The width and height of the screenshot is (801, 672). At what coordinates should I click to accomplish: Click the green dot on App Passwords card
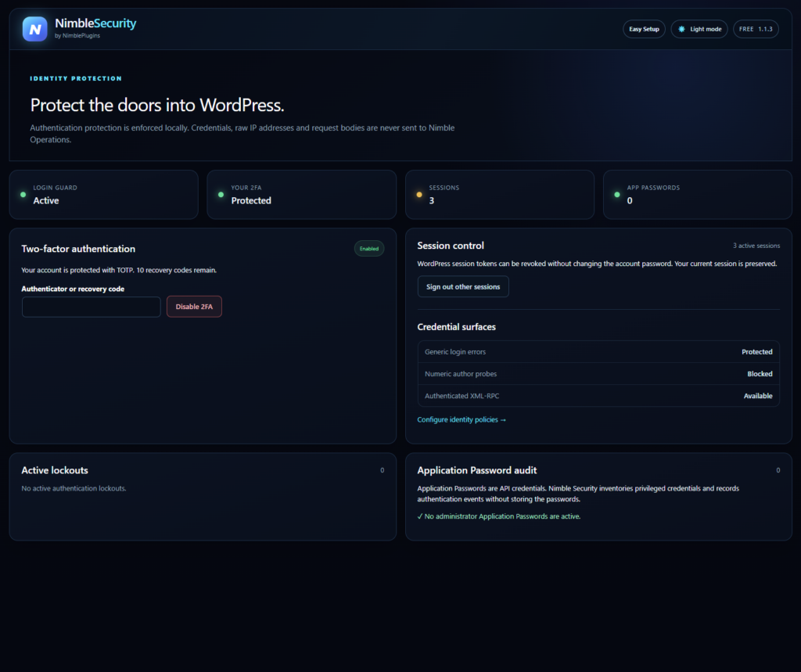click(x=616, y=195)
